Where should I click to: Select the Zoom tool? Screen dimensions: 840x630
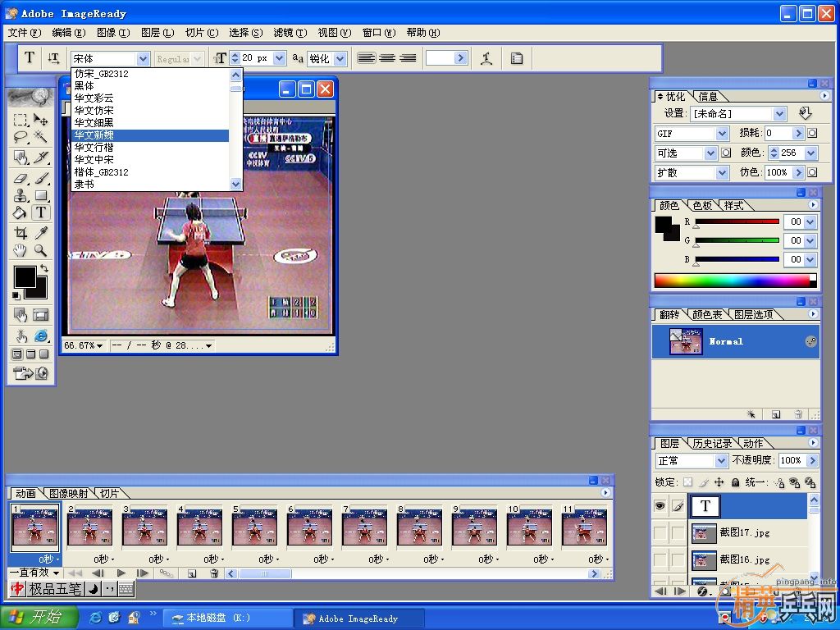click(x=41, y=250)
